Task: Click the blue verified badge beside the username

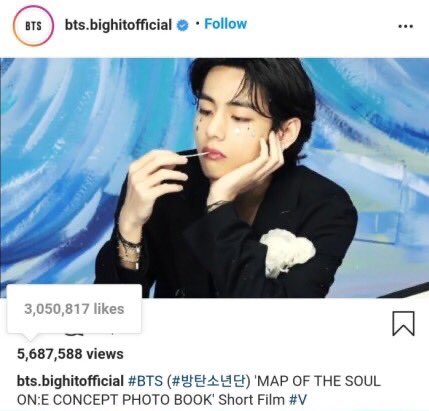Action: tap(182, 25)
